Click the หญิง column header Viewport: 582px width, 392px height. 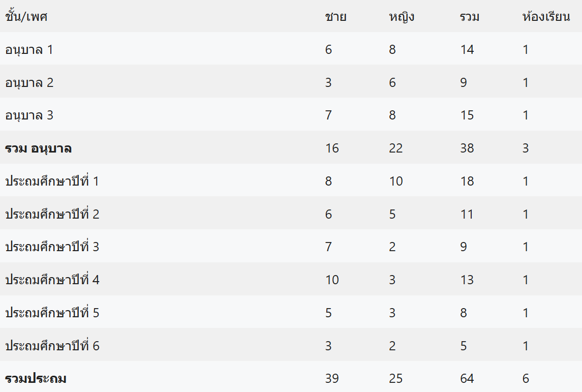(402, 17)
